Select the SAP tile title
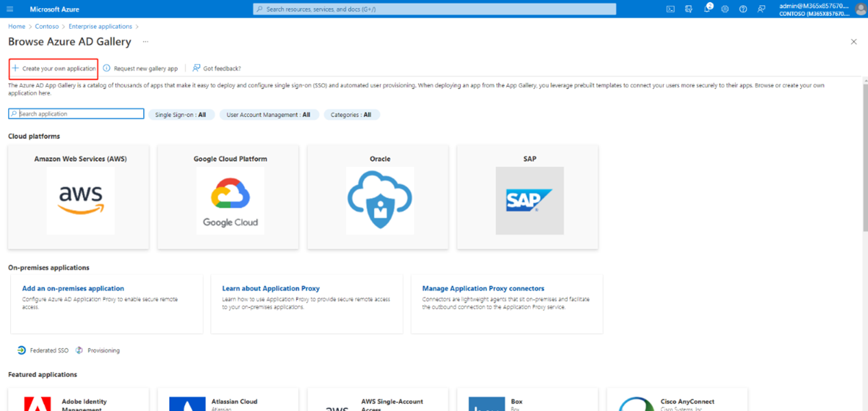The width and height of the screenshot is (868, 411). 530,159
